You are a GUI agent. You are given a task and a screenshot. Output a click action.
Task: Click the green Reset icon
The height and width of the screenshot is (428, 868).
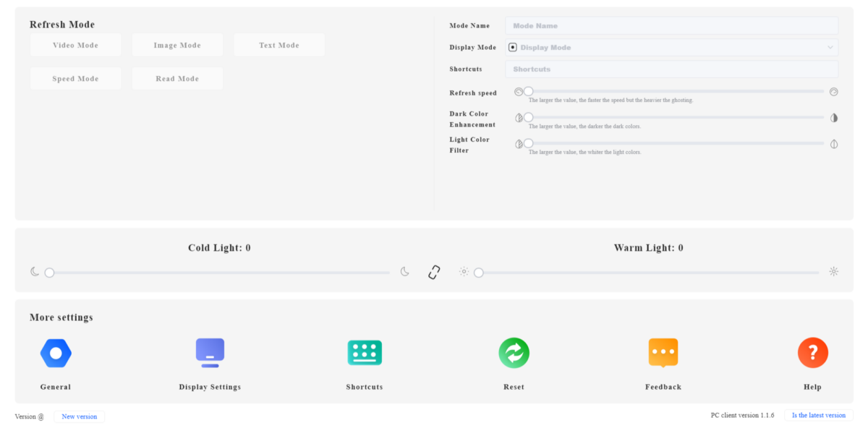(x=514, y=353)
